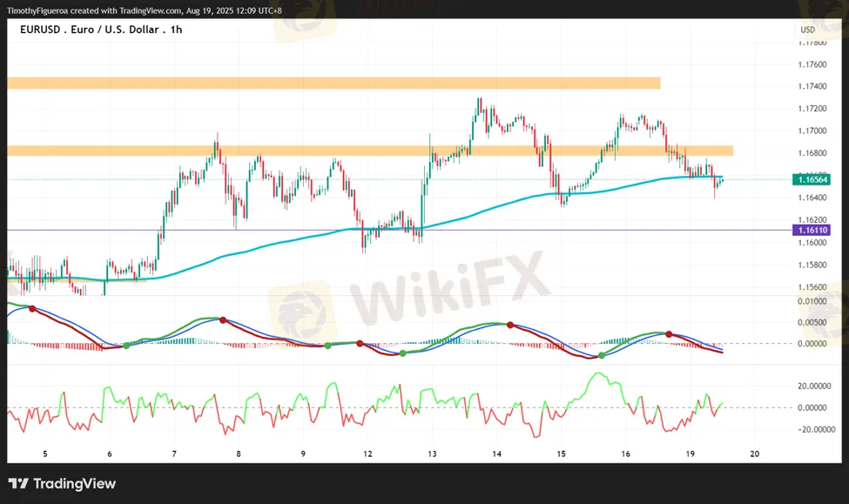Screen dimensions: 849x504
Task: Click the cyan moving average line
Action: click(488, 207)
